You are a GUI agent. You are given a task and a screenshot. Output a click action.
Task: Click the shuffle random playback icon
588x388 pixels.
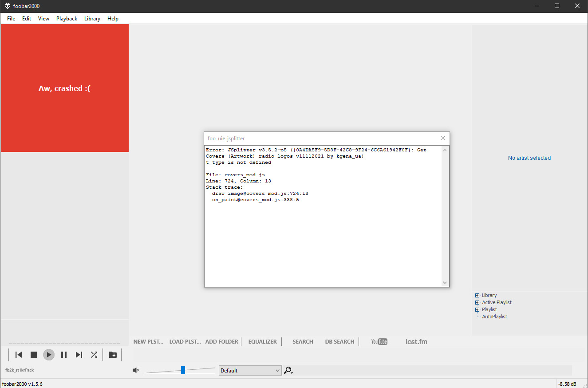click(94, 355)
